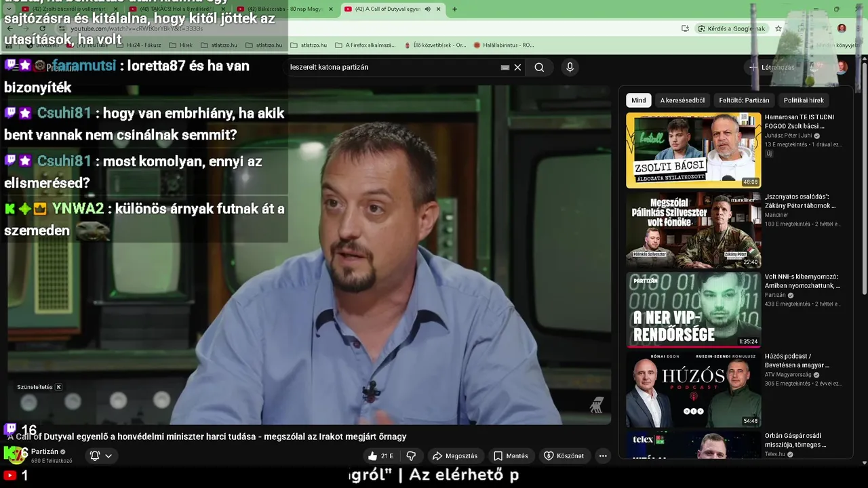Open the Hírek bookmarks folder
Screen dimensions: 868x488
[181, 45]
